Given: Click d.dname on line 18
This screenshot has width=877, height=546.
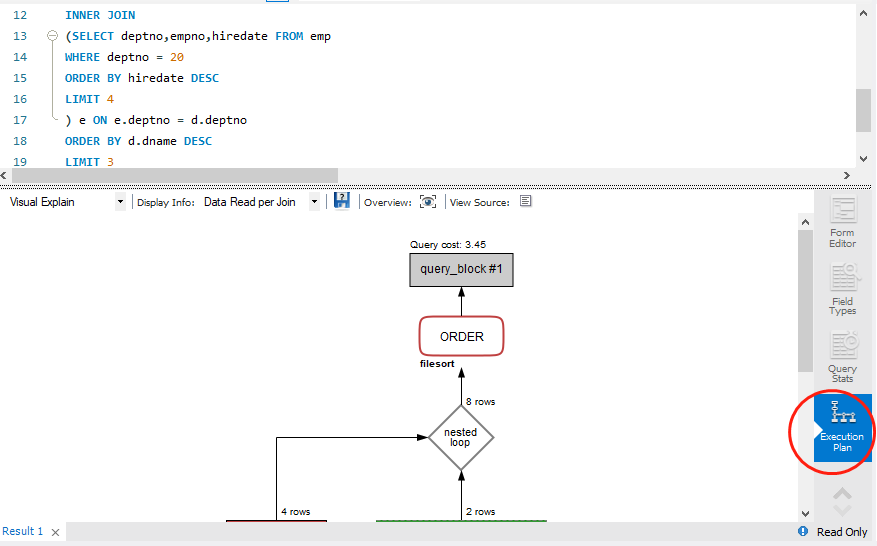Looking at the screenshot, I should [152, 141].
